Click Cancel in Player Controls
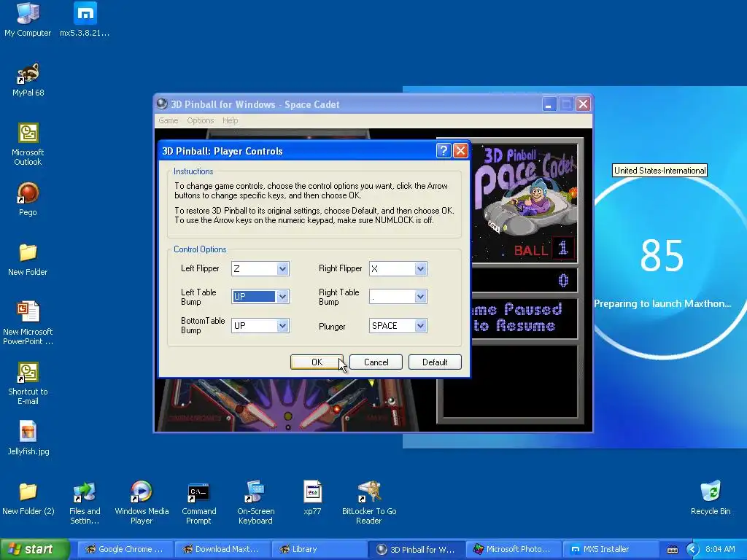 [376, 362]
